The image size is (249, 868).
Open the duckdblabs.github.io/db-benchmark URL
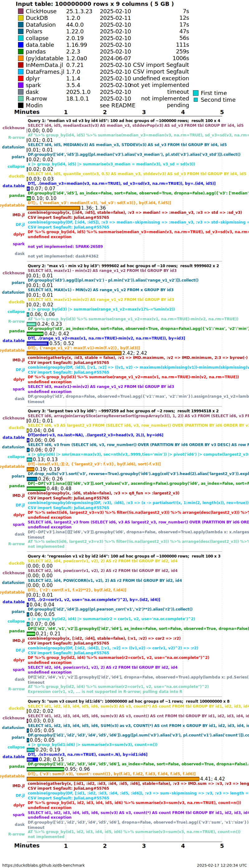44,865
